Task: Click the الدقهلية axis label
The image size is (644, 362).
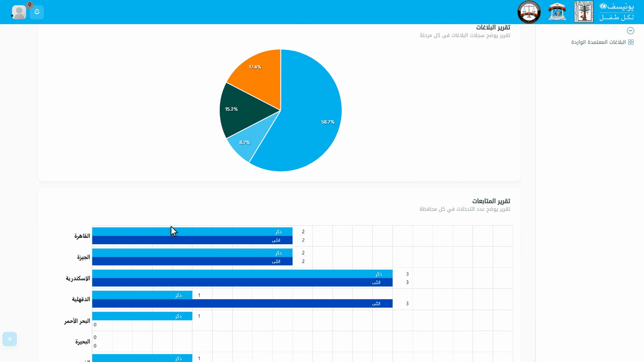Action: (x=81, y=299)
